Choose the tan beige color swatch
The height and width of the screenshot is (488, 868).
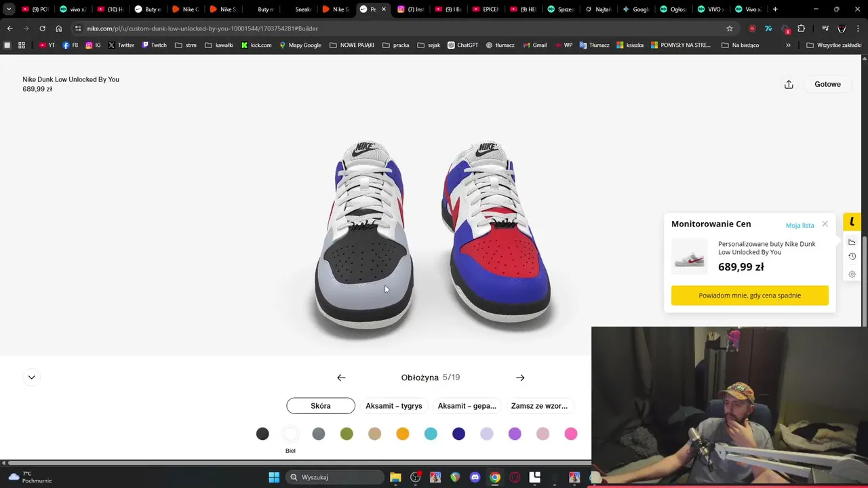tap(374, 434)
